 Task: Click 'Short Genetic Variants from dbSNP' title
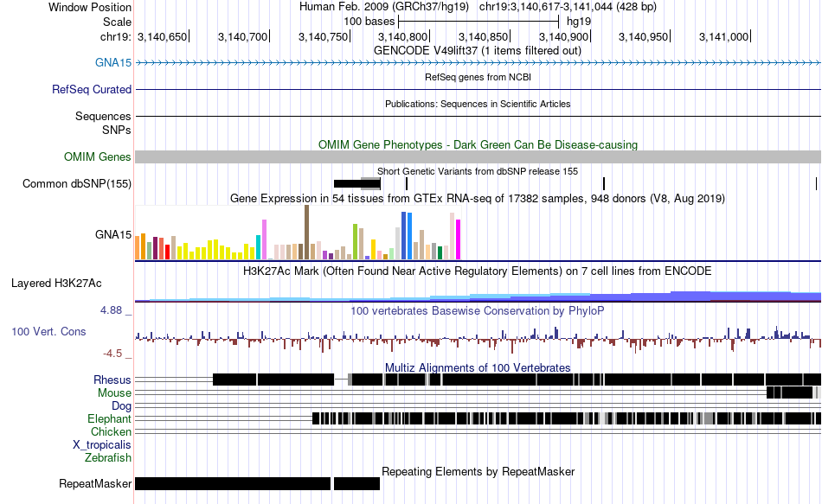pyautogui.click(x=478, y=171)
